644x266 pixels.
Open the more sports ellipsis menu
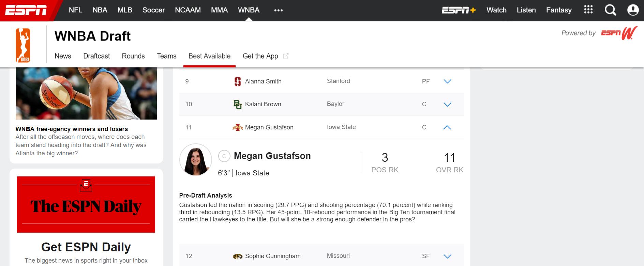(279, 10)
